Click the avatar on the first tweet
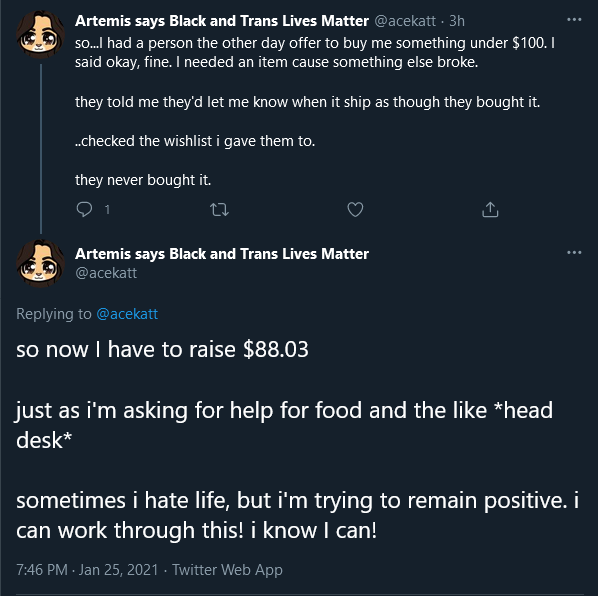Screen dimensions: 598x596 click(x=40, y=35)
